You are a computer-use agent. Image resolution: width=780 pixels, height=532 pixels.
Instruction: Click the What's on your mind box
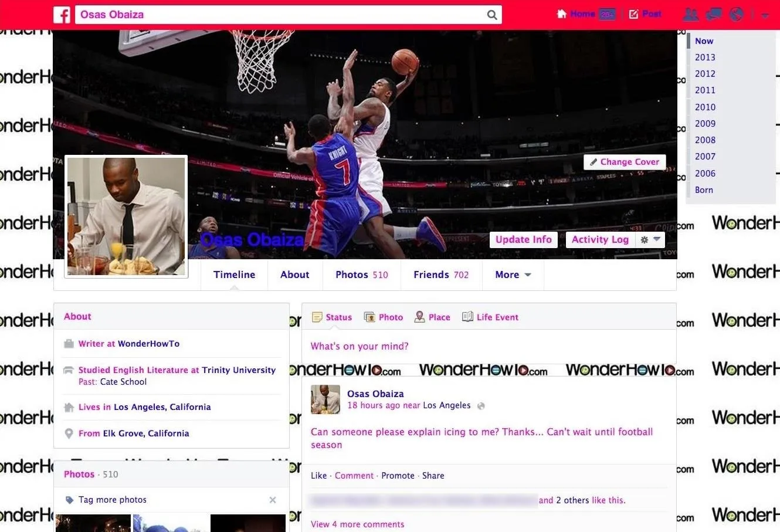coord(489,347)
